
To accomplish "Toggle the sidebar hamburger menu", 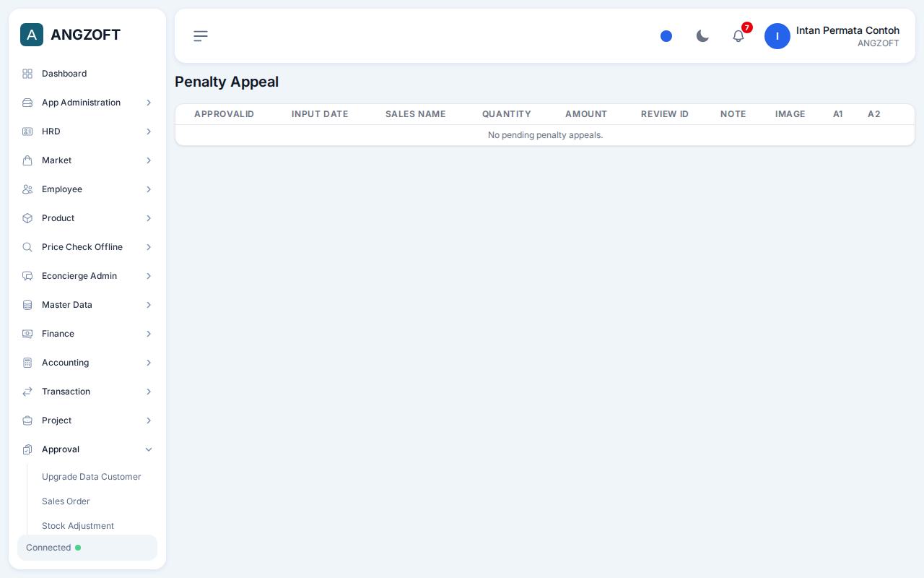I will pos(201,36).
